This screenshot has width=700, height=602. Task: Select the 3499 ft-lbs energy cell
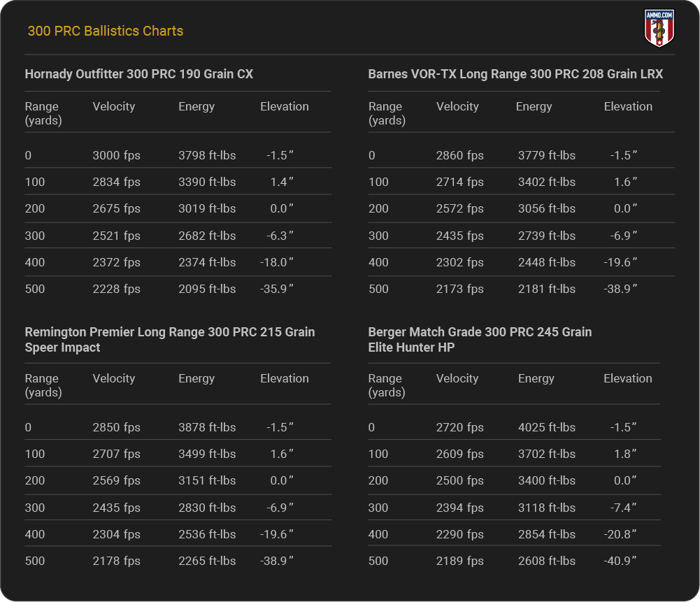[207, 454]
